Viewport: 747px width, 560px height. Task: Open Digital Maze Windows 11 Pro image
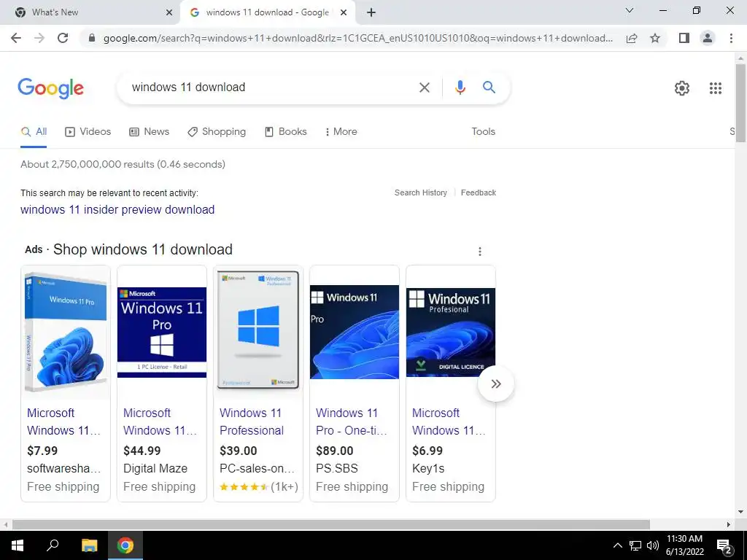[162, 332]
